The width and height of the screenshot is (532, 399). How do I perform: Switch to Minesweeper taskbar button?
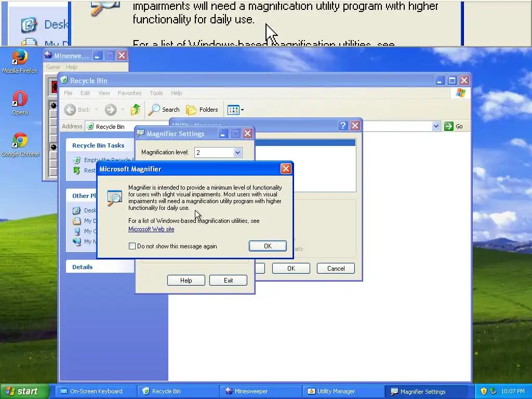(x=261, y=391)
